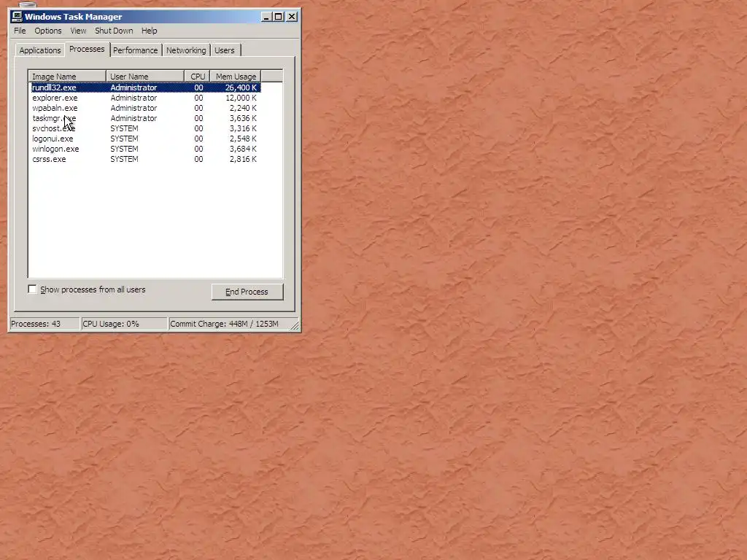Open the Shut Down menu
747x560 pixels.
coord(114,31)
